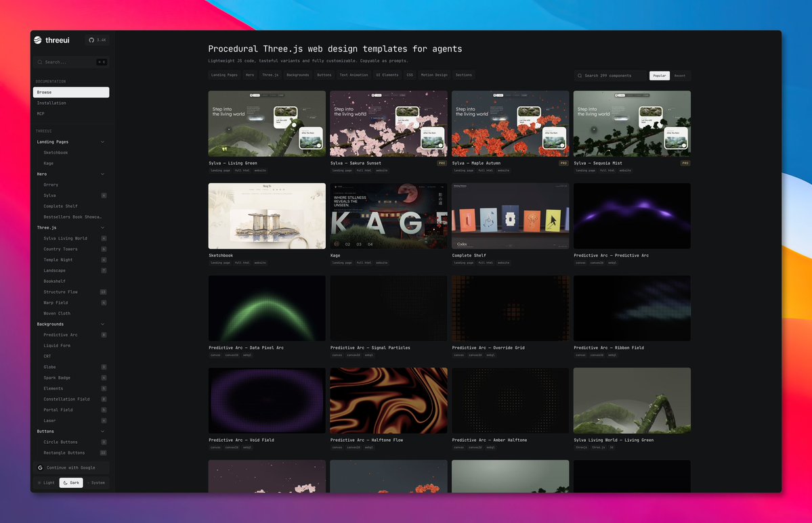812x523 pixels.
Task: Click the moon icon in Dark button
Action: click(x=65, y=482)
